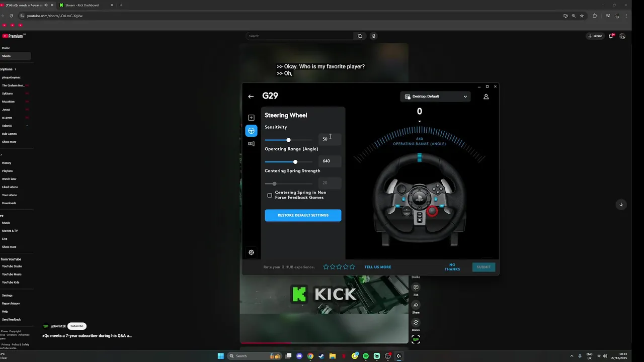Reload the YouTube page
The image size is (644, 362).
point(11,16)
